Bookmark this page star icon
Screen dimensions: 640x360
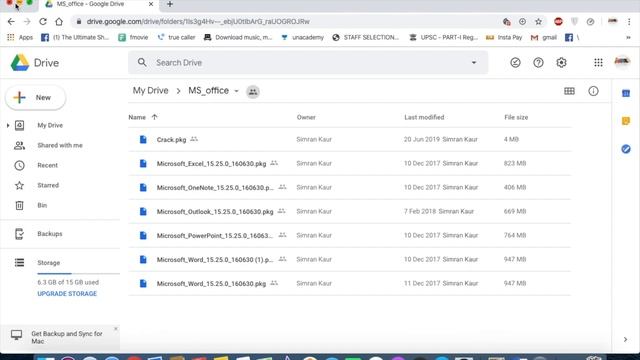(538, 22)
